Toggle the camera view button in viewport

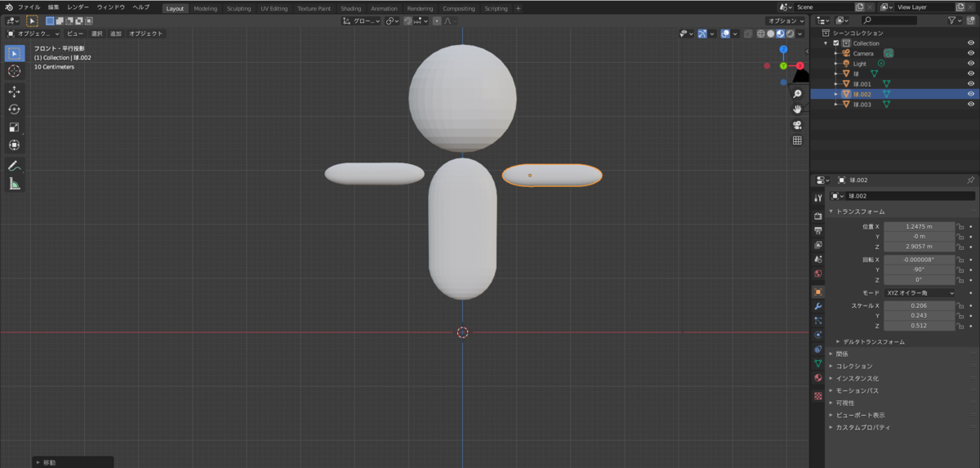pos(797,125)
